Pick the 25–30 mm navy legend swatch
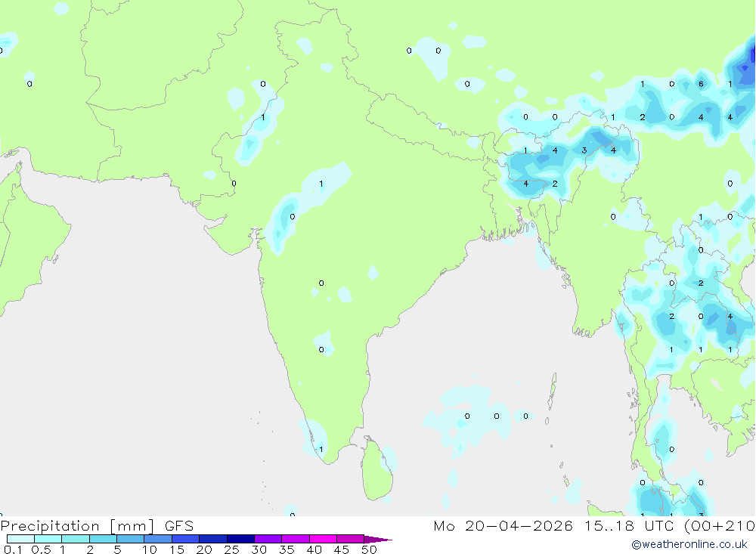Screen dimensions: 756x554 [x=240, y=539]
